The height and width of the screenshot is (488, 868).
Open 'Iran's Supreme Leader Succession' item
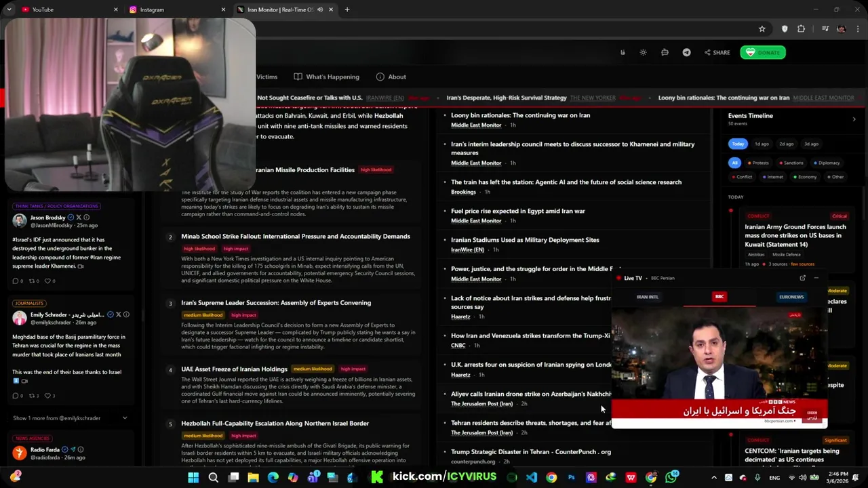(x=276, y=303)
